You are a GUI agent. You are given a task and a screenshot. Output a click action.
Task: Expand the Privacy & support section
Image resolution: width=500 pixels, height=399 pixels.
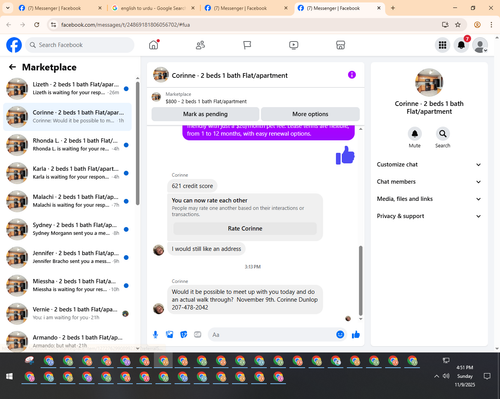[x=429, y=216]
